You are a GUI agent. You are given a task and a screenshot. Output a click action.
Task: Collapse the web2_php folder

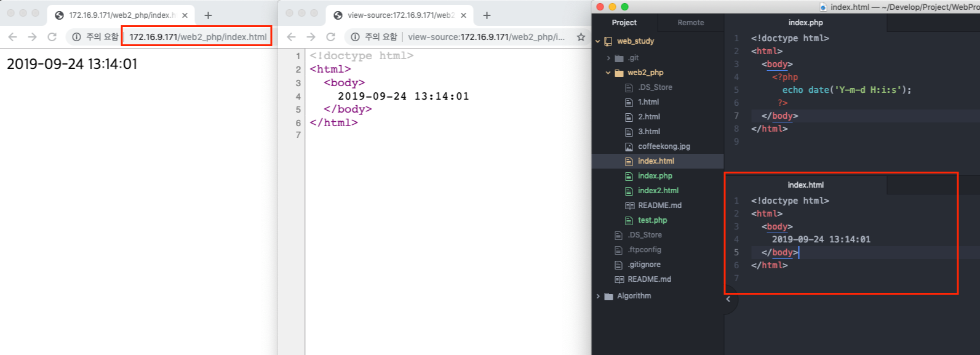coord(608,73)
